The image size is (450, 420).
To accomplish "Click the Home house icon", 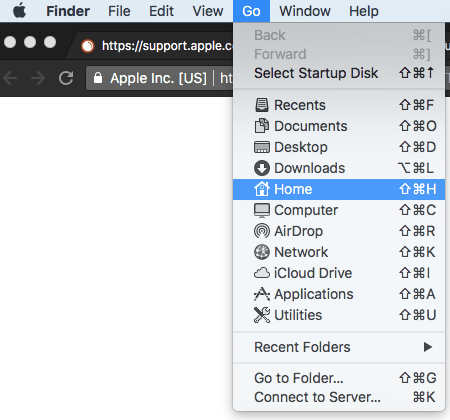I will 262,189.
